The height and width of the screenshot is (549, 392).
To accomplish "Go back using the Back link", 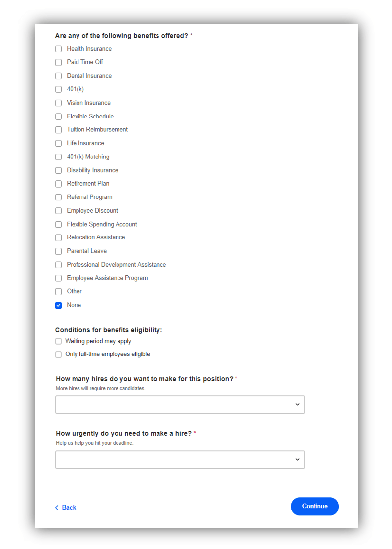I will click(69, 508).
